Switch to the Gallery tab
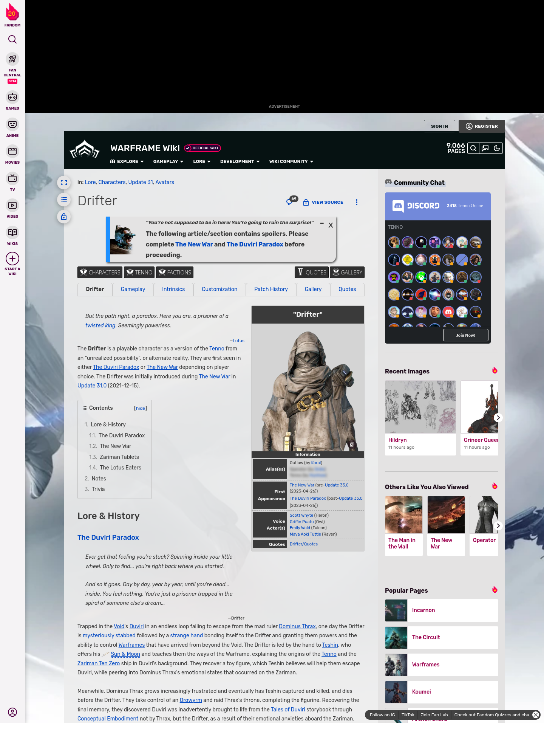This screenshot has width=544, height=756. click(313, 289)
